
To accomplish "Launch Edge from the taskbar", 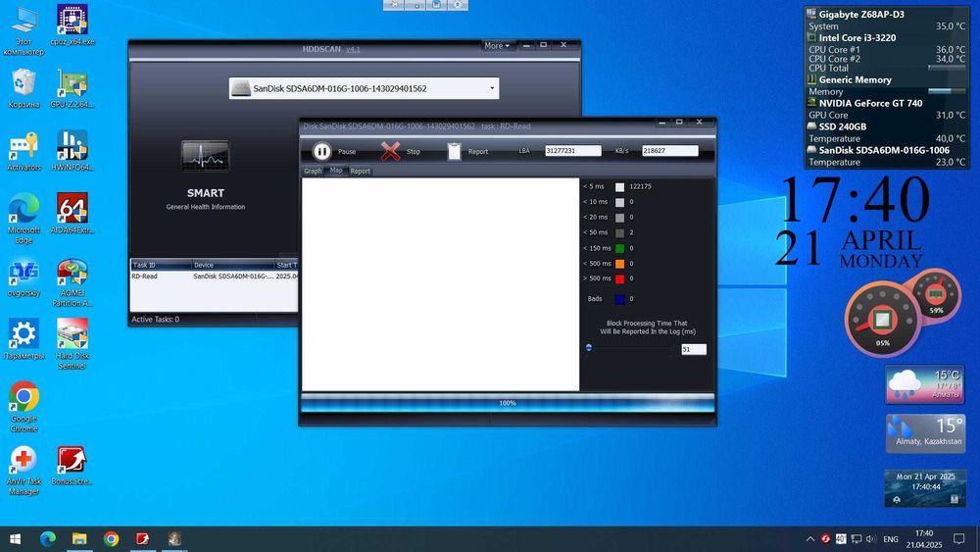I will pos(47,539).
